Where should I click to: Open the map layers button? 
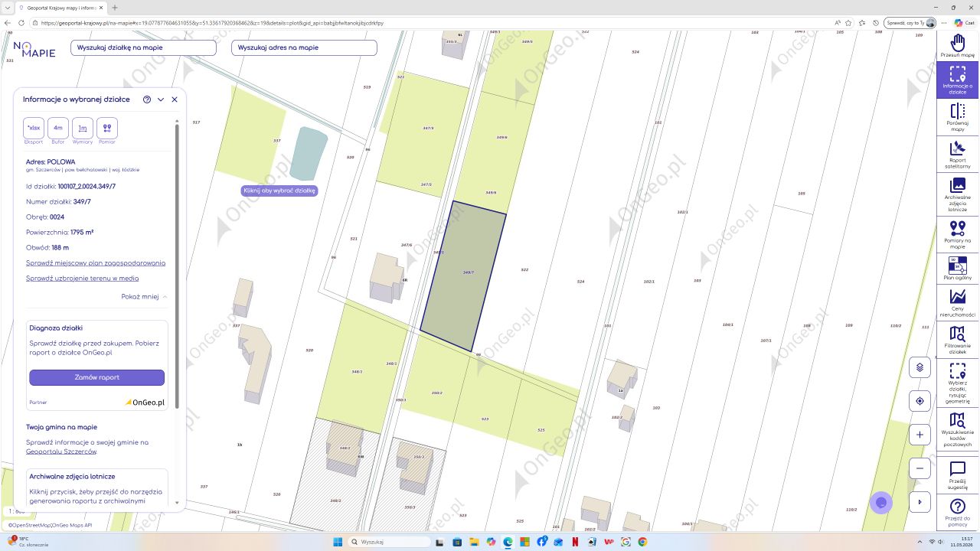point(920,367)
